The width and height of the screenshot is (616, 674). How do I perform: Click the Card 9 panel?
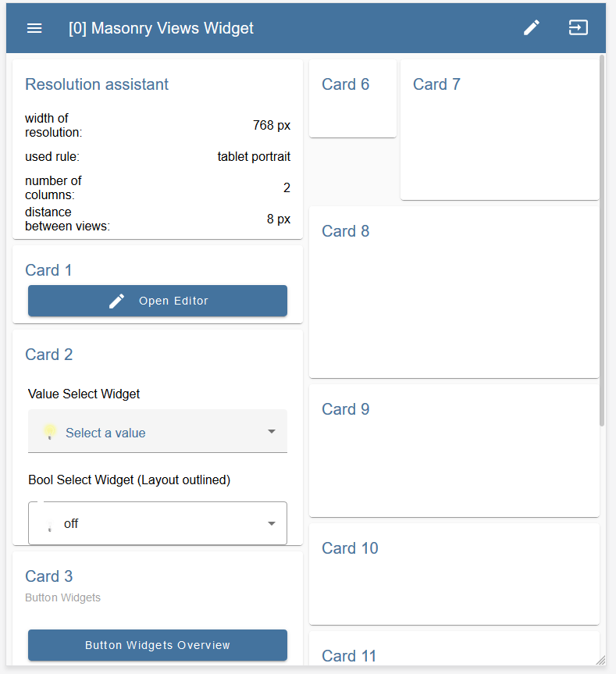click(x=454, y=451)
